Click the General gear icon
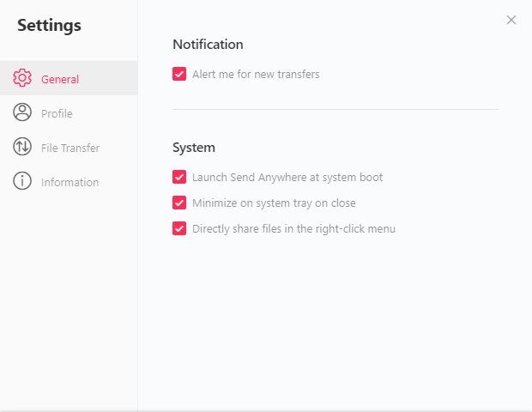532x412 pixels. pos(22,78)
